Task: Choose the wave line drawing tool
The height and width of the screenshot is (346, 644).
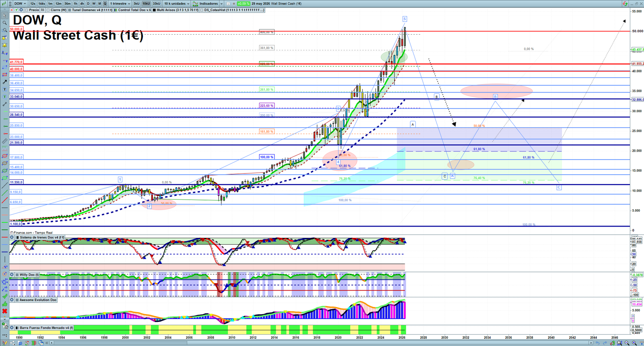Action: (4, 52)
